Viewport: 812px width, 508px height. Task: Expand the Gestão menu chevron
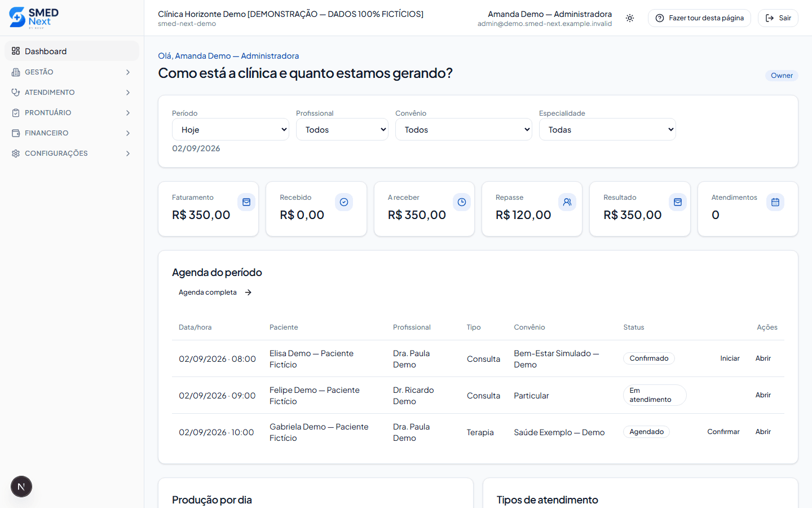[x=128, y=72]
